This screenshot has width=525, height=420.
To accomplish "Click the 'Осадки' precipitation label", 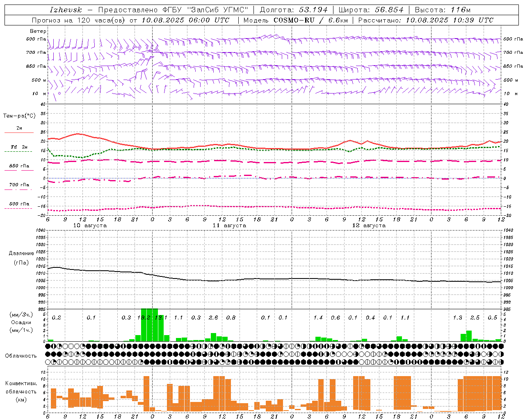I will [21, 322].
